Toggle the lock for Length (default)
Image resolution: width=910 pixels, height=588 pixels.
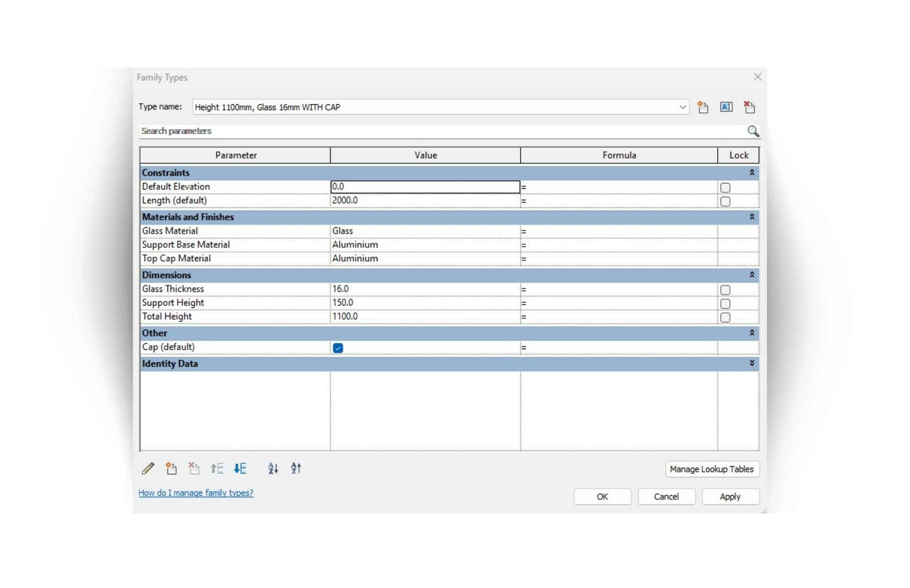point(725,201)
